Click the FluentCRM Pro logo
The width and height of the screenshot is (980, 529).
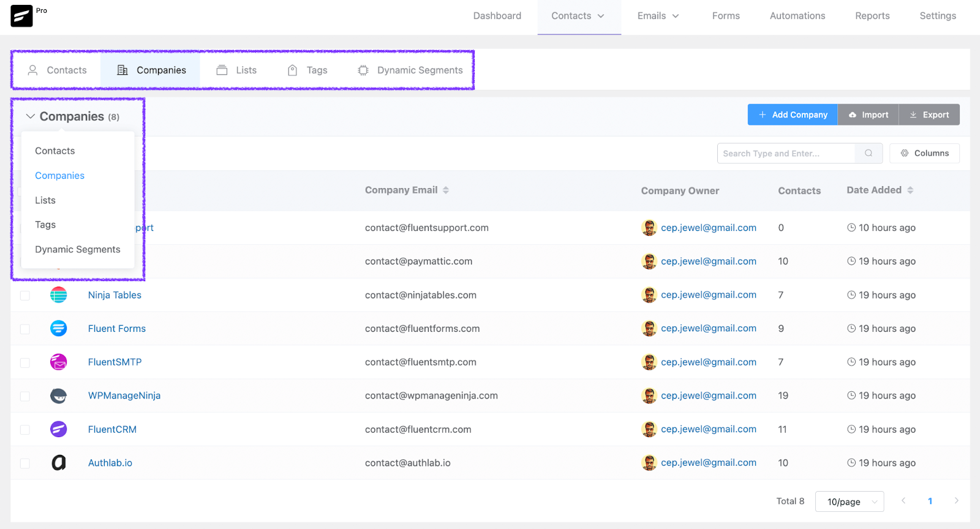21,16
